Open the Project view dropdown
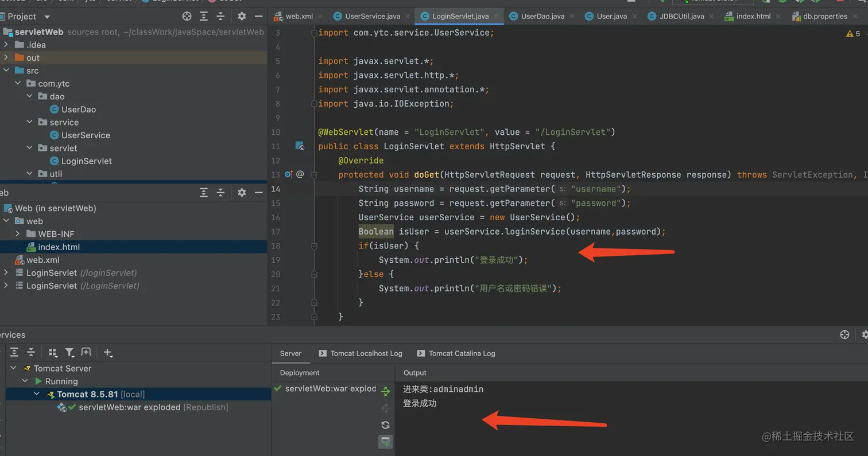The image size is (868, 456). [x=47, y=17]
